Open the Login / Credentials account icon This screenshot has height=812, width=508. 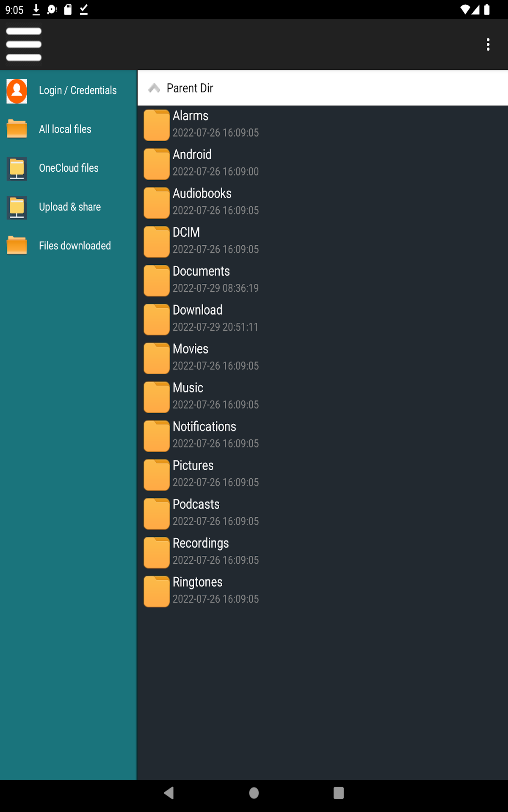pyautogui.click(x=16, y=91)
